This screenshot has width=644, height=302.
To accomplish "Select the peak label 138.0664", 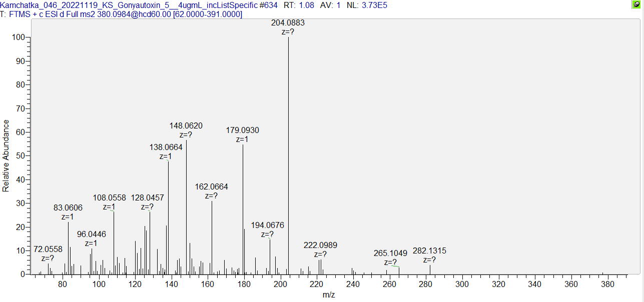I will [166, 147].
